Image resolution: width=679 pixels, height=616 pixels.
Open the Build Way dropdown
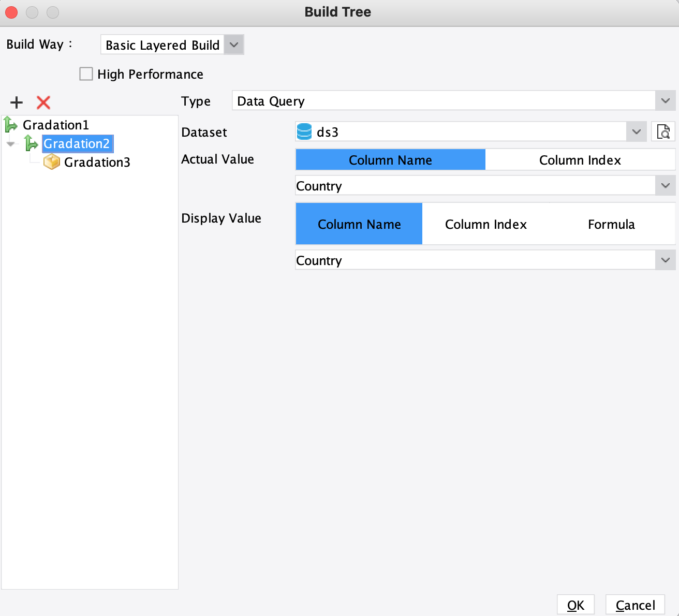point(233,45)
